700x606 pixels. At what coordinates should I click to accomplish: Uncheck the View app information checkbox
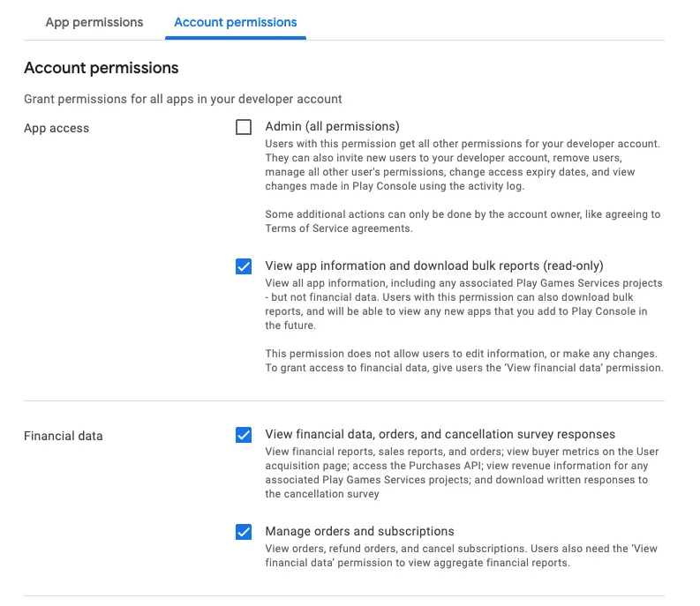point(244,266)
